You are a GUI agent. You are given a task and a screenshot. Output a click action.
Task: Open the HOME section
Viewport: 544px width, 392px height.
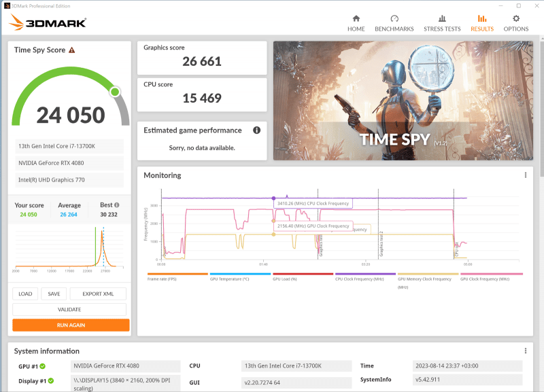click(x=356, y=23)
